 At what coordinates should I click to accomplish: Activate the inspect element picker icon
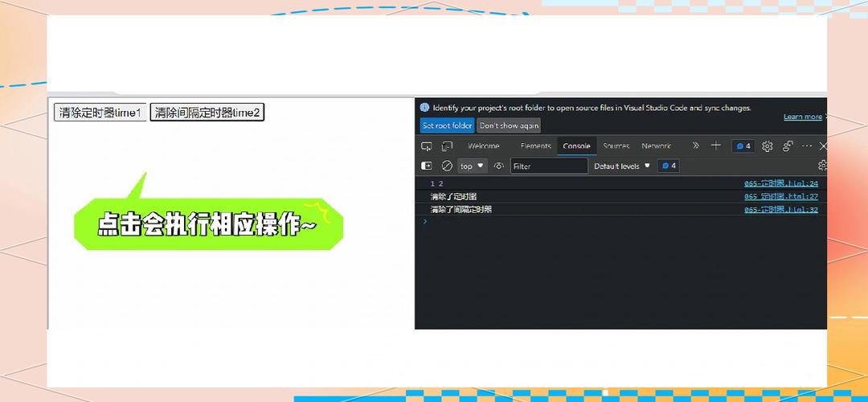click(x=426, y=146)
